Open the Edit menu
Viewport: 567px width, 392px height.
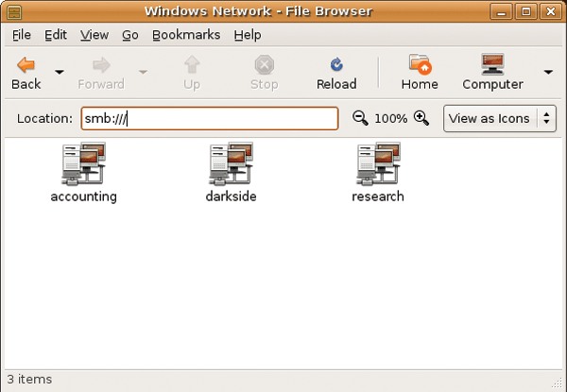click(56, 35)
